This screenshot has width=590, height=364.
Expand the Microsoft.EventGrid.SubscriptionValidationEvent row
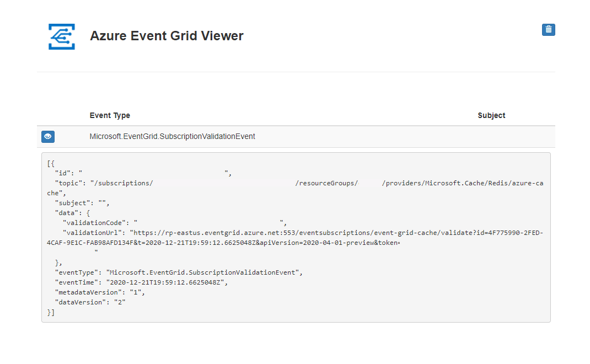click(47, 136)
